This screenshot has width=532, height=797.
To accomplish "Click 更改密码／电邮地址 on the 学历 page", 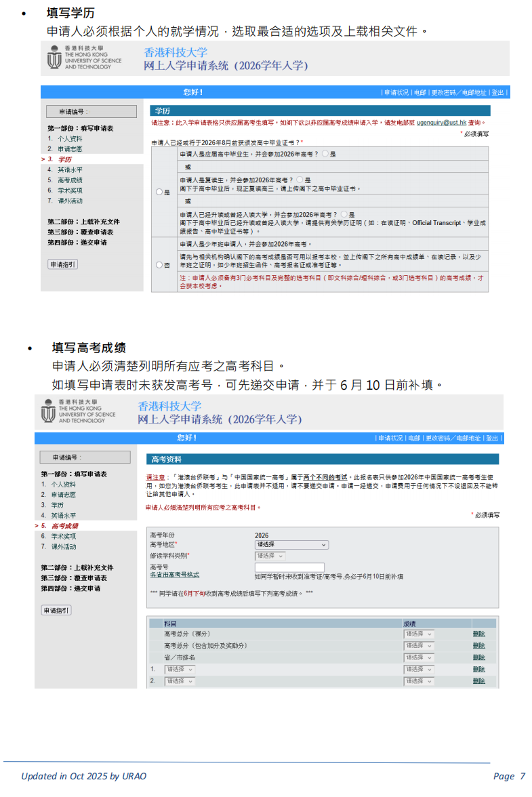I will coord(459,92).
